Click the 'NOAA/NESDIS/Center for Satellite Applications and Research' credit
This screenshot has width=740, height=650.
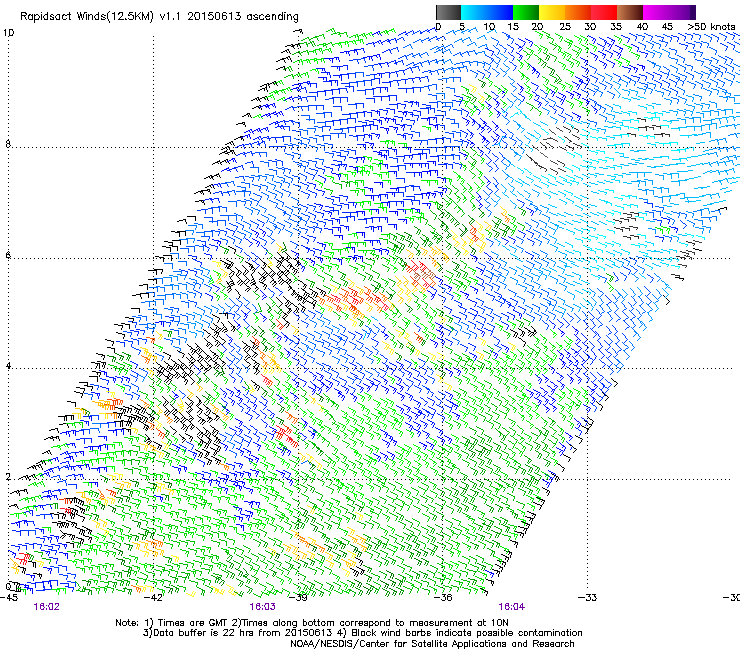pyautogui.click(x=432, y=644)
